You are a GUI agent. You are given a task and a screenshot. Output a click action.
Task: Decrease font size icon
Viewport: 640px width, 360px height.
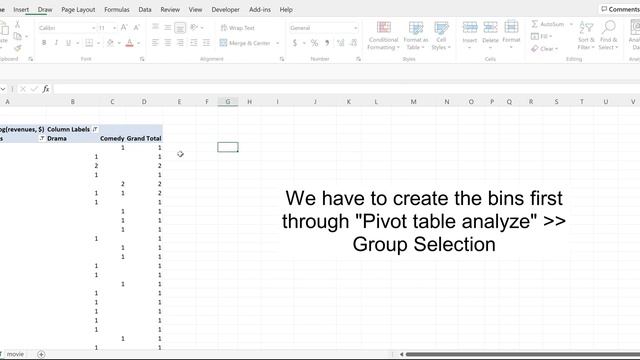click(137, 27)
